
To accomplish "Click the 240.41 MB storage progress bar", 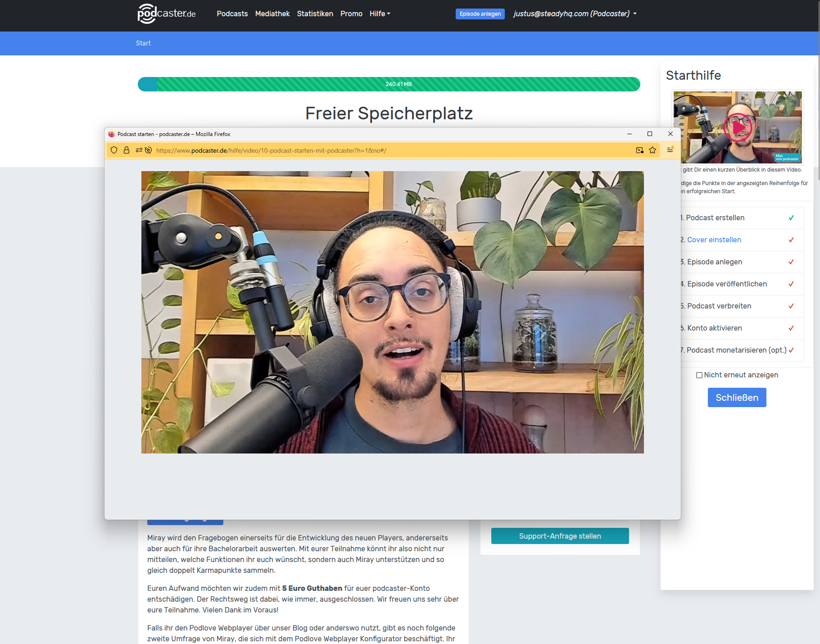I will (389, 84).
